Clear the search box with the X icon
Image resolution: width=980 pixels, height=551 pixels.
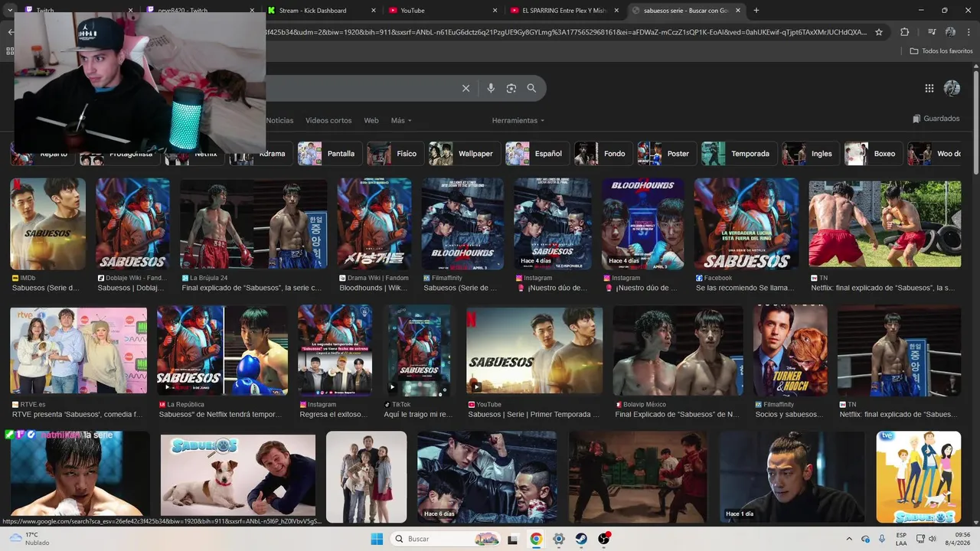coord(465,88)
